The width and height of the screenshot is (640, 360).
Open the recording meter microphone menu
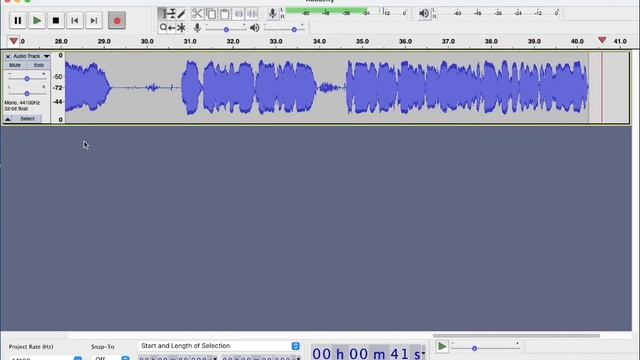point(272,13)
